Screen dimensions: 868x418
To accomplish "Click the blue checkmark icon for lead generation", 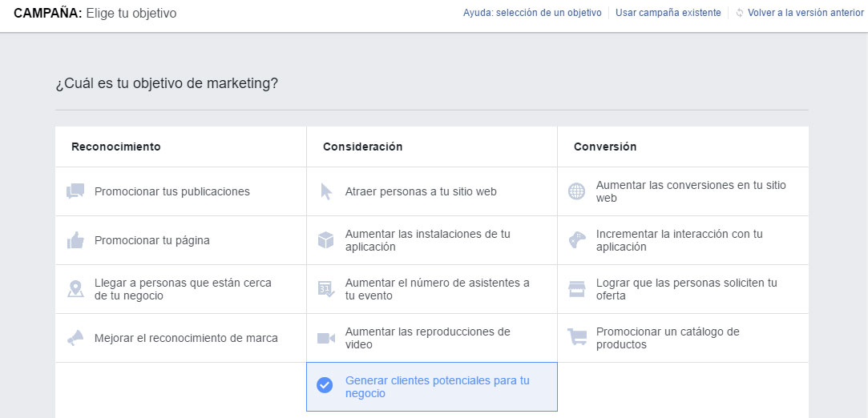I will coord(325,385).
